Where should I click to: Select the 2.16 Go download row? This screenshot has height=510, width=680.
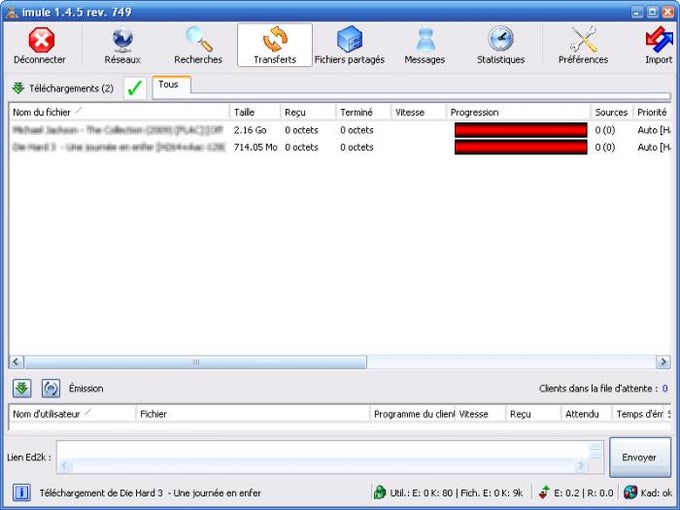click(340, 130)
